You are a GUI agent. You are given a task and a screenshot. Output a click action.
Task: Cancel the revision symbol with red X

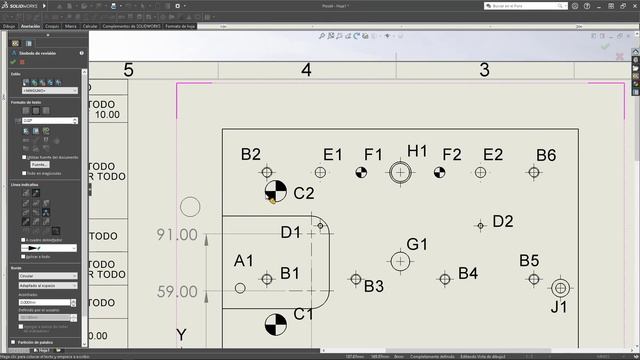(22, 62)
